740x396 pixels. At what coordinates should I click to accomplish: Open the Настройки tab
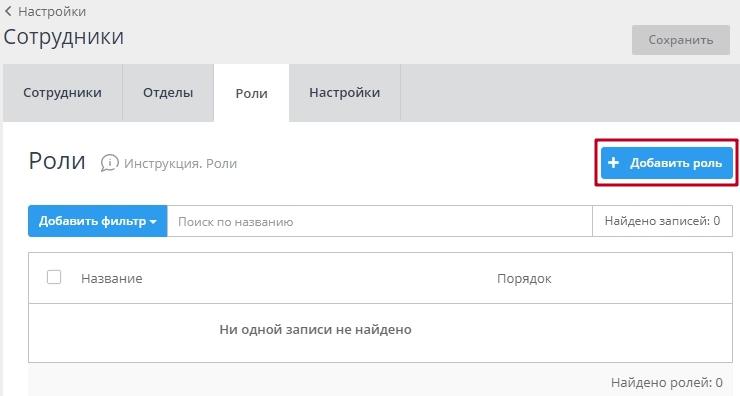pos(345,93)
